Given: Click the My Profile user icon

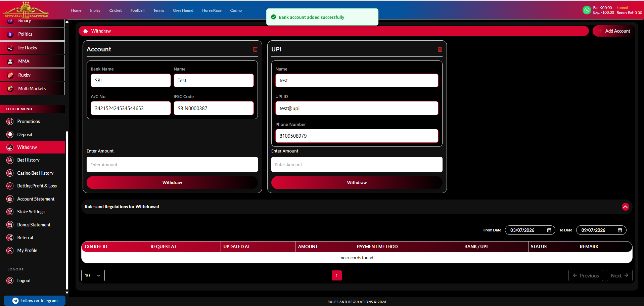Looking at the screenshot, I should tap(10, 250).
